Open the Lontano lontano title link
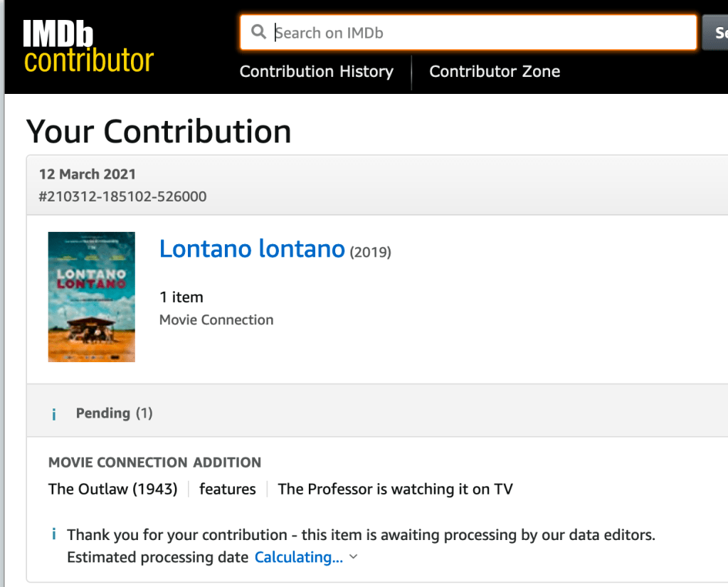This screenshot has height=587, width=728. click(252, 249)
